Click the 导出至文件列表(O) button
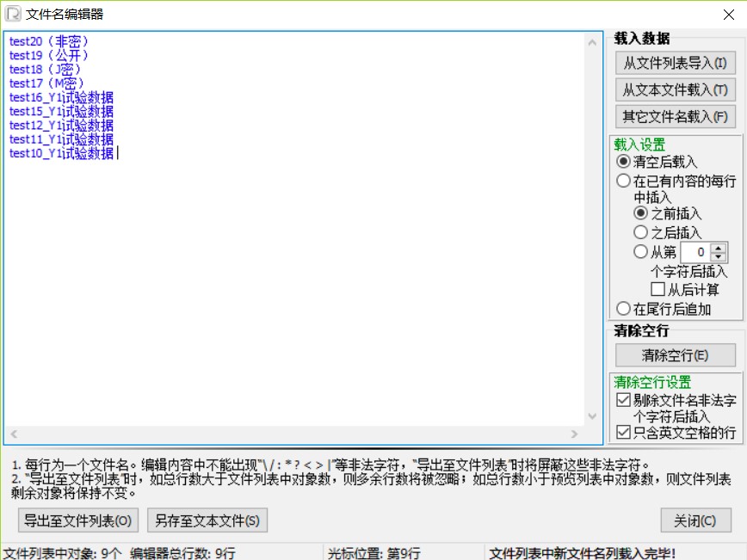Screen dimensions: 747x560 coord(78,520)
